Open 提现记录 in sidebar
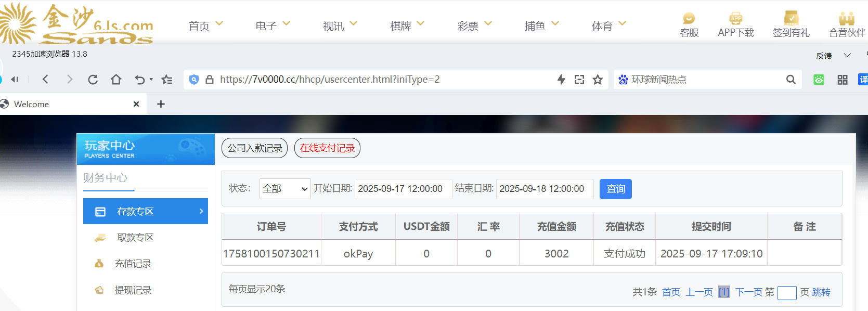The height and width of the screenshot is (311, 868). [x=133, y=290]
